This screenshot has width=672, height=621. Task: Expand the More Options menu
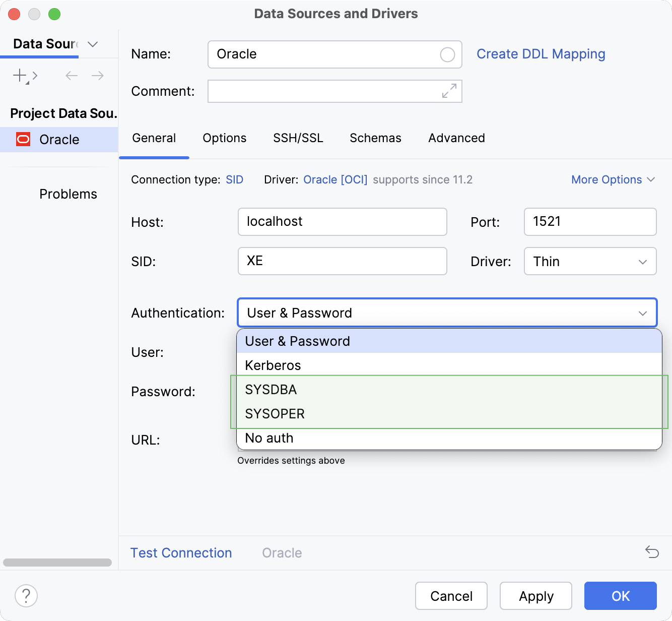pos(613,179)
